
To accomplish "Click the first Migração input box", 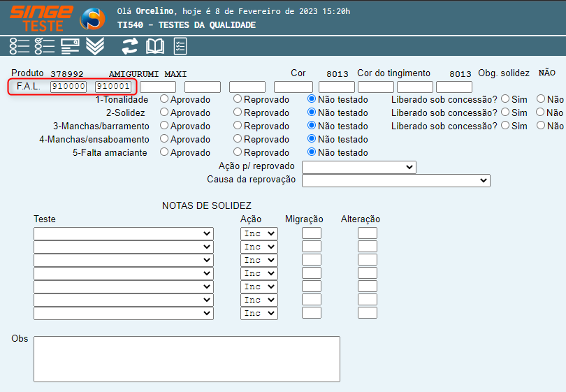I will click(312, 233).
